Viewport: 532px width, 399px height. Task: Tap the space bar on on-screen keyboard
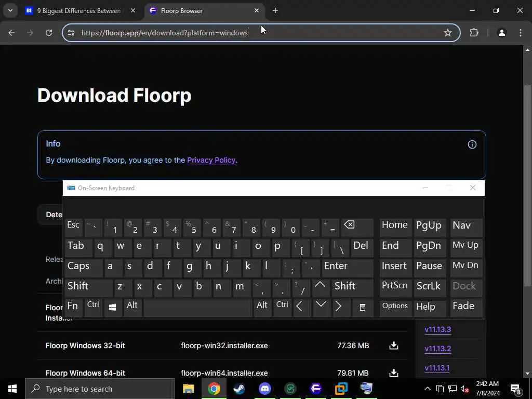point(198,308)
